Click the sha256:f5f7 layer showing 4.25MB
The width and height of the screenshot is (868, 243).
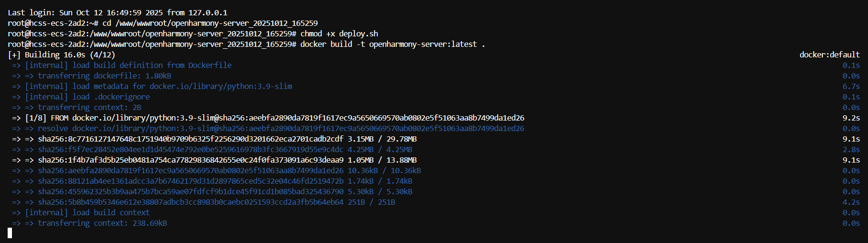(x=225, y=149)
